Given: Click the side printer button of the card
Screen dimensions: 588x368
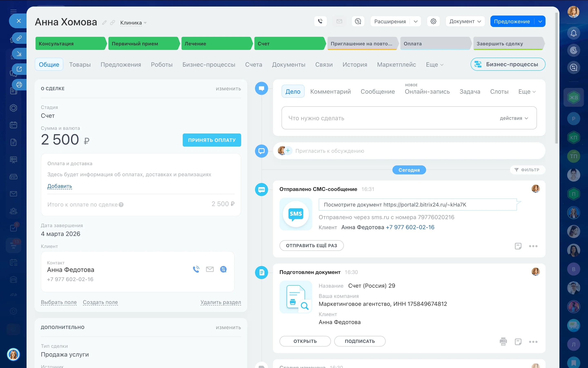Looking at the screenshot, I should coord(19,85).
